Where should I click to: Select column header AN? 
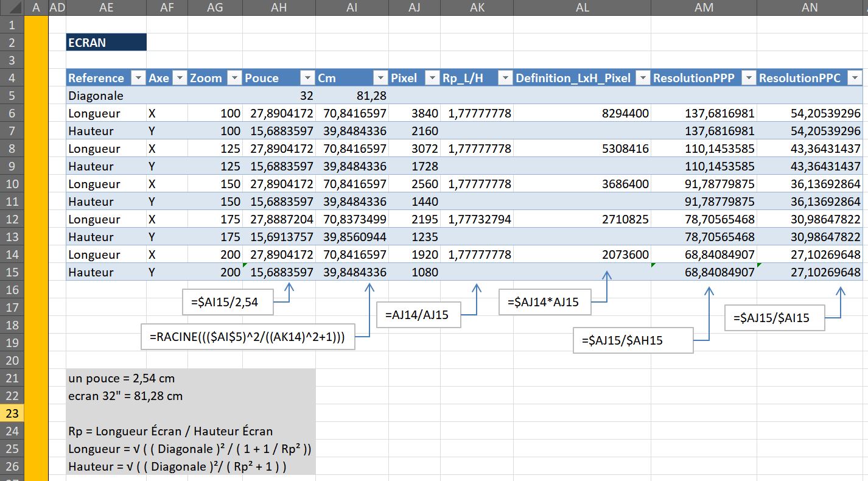(x=810, y=7)
